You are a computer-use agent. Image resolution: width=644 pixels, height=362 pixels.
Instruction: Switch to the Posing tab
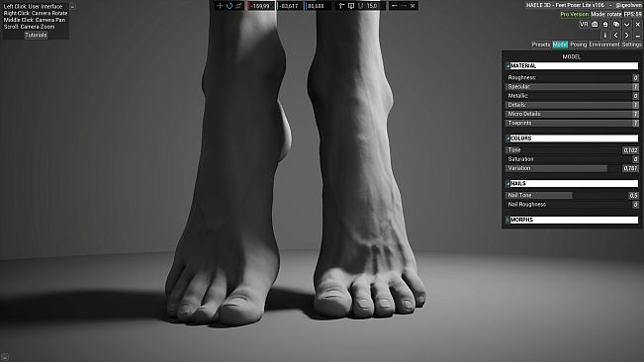579,45
